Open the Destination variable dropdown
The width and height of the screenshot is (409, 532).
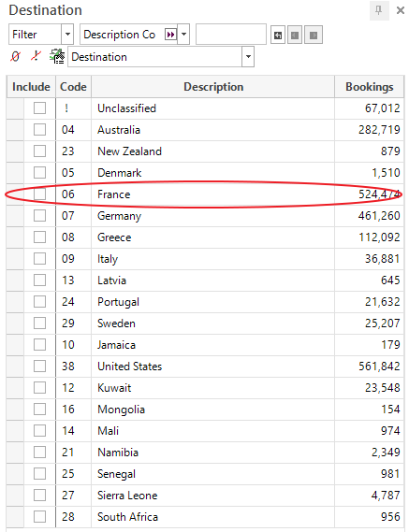point(248,57)
